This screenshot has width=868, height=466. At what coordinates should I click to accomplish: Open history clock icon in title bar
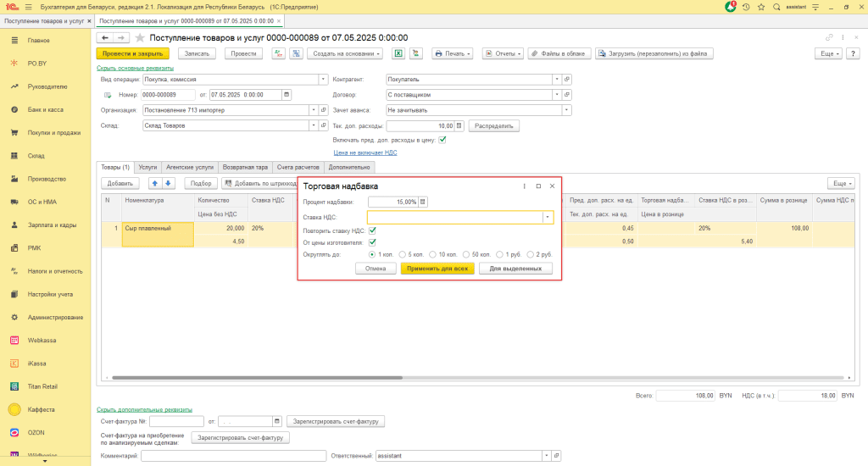point(746,7)
